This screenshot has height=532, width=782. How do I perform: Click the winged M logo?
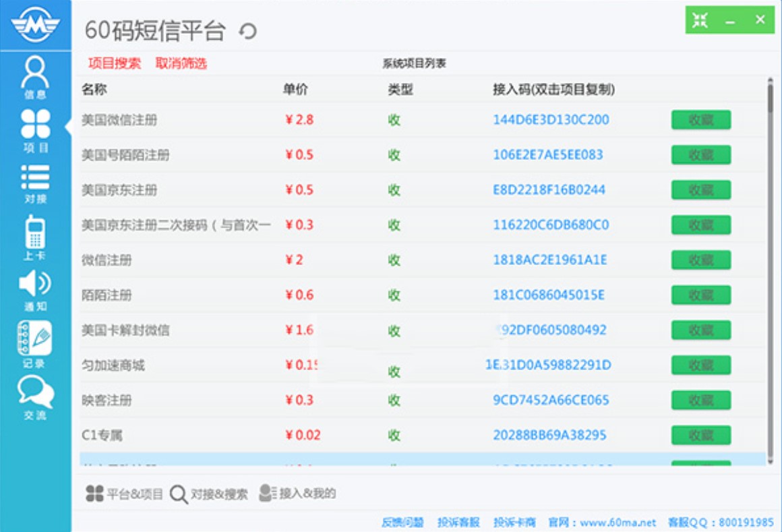tap(36, 24)
